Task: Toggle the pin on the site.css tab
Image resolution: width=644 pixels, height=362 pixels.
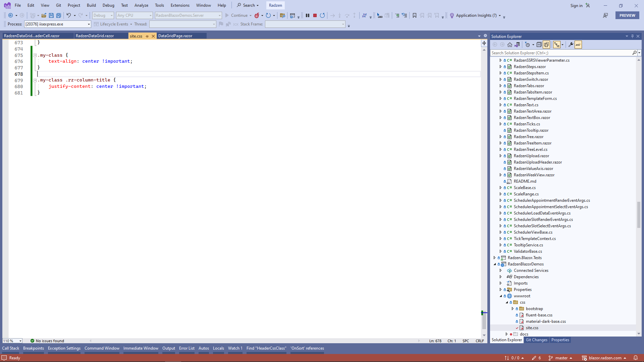Action: pyautogui.click(x=148, y=36)
